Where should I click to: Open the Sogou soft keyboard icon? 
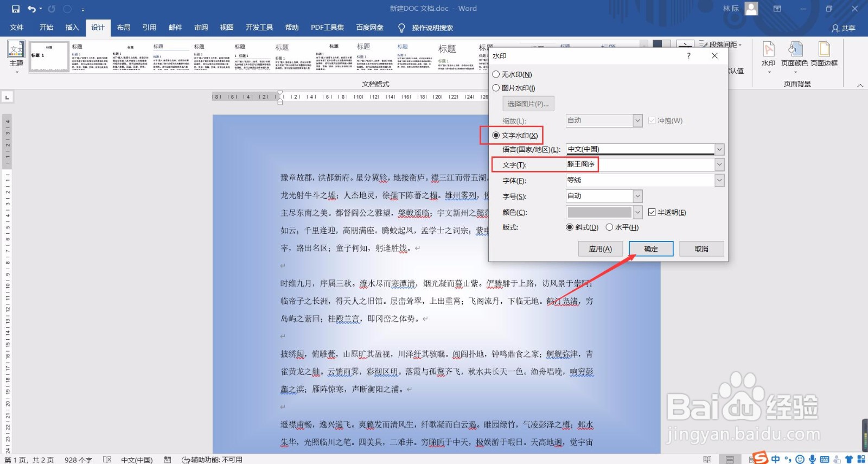[825, 459]
